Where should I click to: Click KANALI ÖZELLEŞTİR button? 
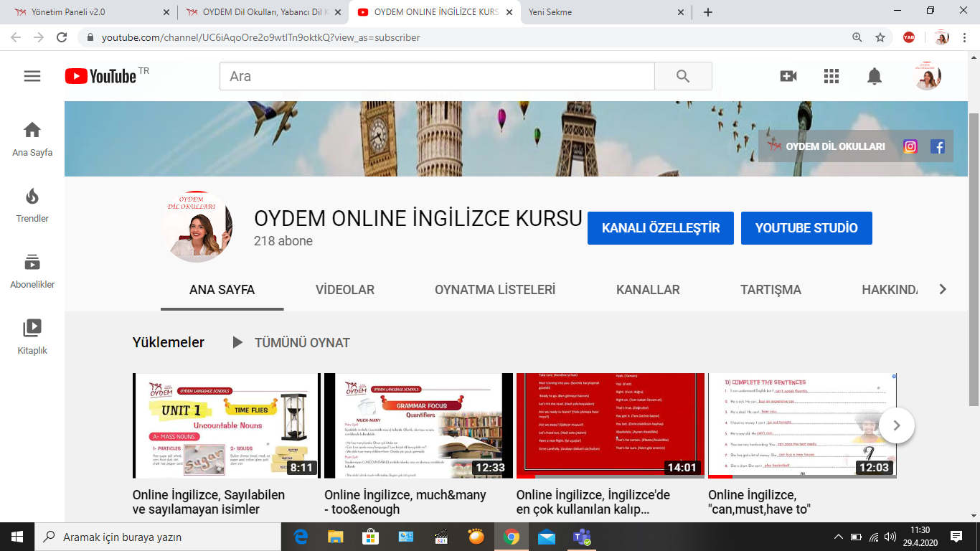click(x=661, y=228)
